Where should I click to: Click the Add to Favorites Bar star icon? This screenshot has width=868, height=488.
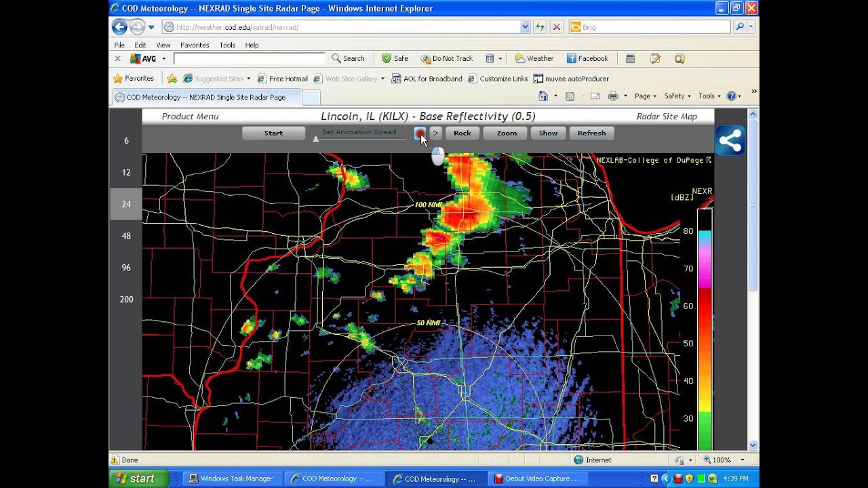tap(172, 79)
